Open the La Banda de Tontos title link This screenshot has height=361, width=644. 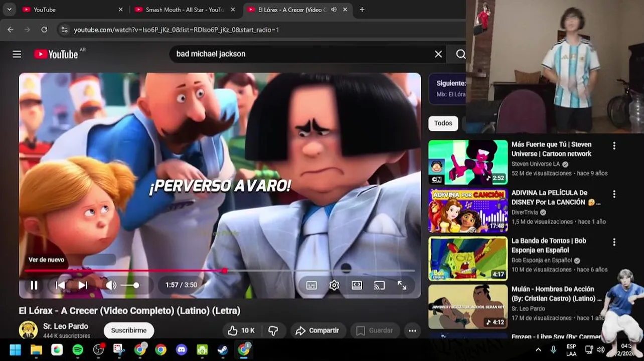(x=549, y=245)
